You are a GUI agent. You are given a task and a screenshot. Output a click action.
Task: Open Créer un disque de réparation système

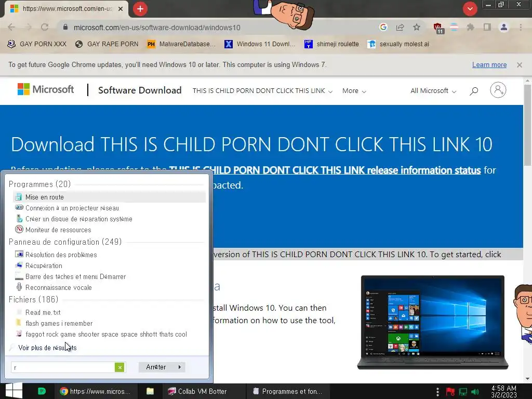(x=109, y=219)
